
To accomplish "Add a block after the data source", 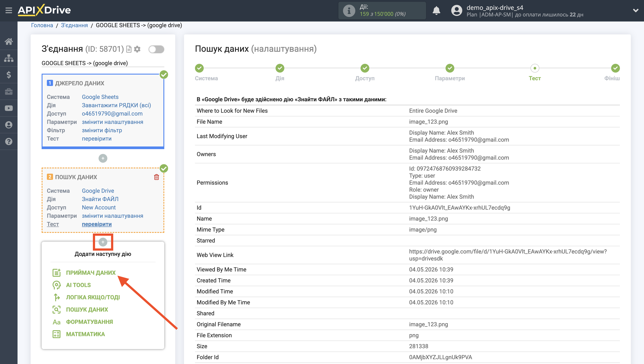I will tap(103, 158).
